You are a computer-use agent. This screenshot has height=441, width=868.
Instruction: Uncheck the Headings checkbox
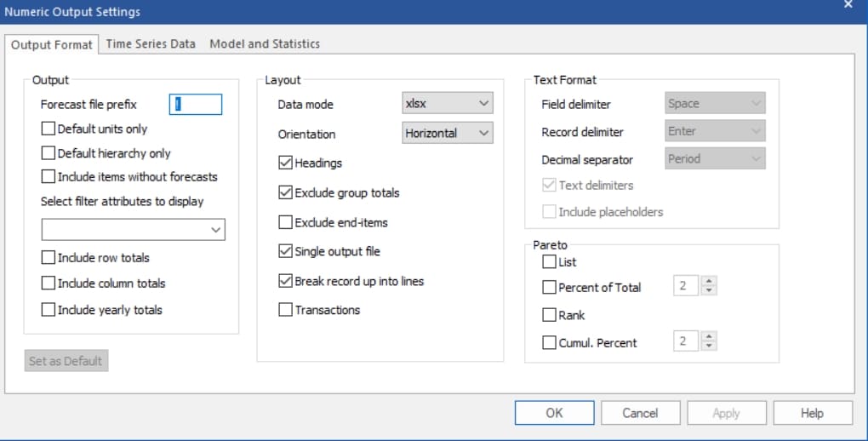[286, 163]
